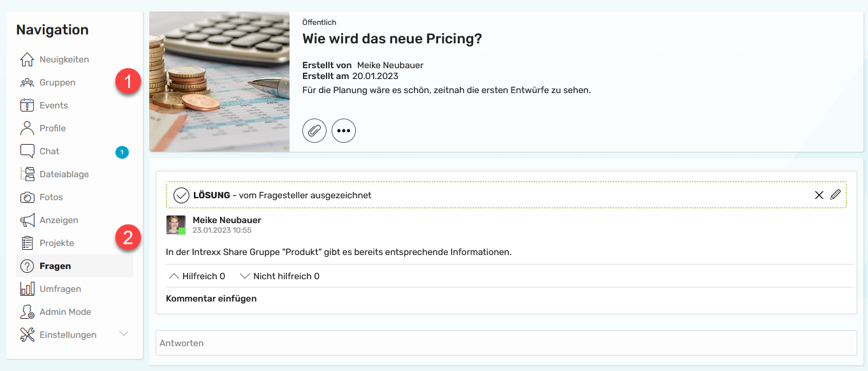Viewport: 868px width, 371px height.
Task: Click the Fragen question mark icon
Action: 27,266
